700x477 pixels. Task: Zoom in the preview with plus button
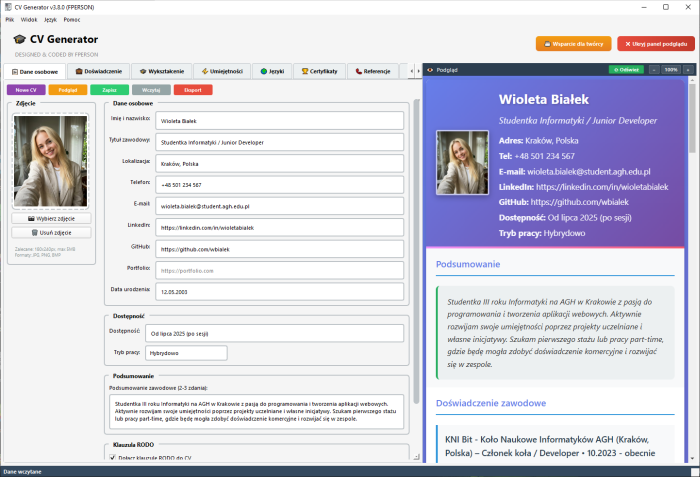pos(688,70)
